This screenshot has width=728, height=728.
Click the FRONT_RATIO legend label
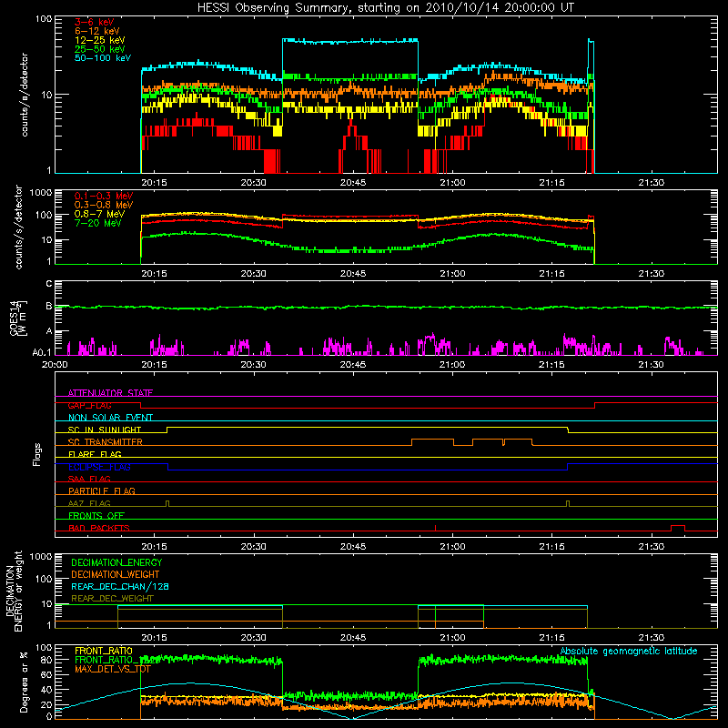click(x=104, y=651)
